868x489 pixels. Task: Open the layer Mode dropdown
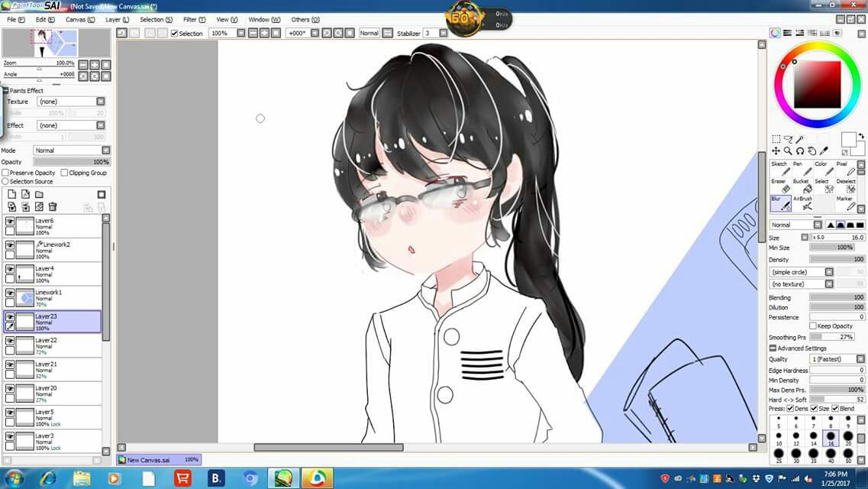(x=105, y=151)
